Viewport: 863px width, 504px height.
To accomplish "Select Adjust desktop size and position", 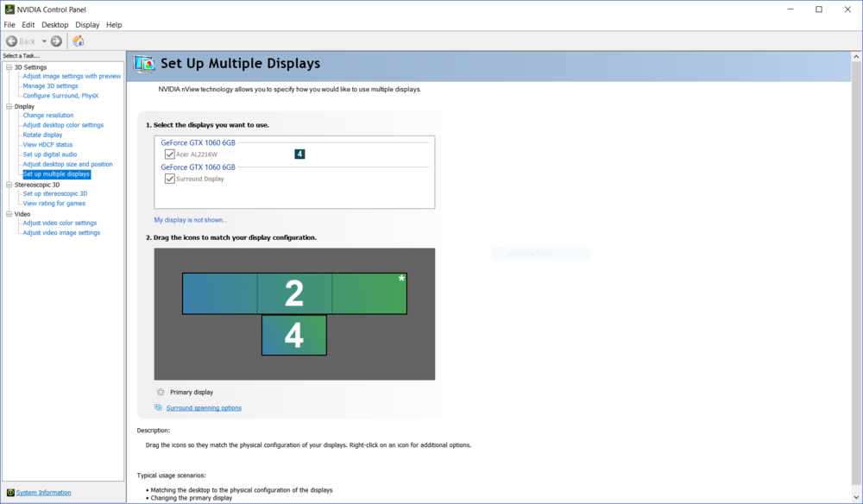I will (x=67, y=165).
